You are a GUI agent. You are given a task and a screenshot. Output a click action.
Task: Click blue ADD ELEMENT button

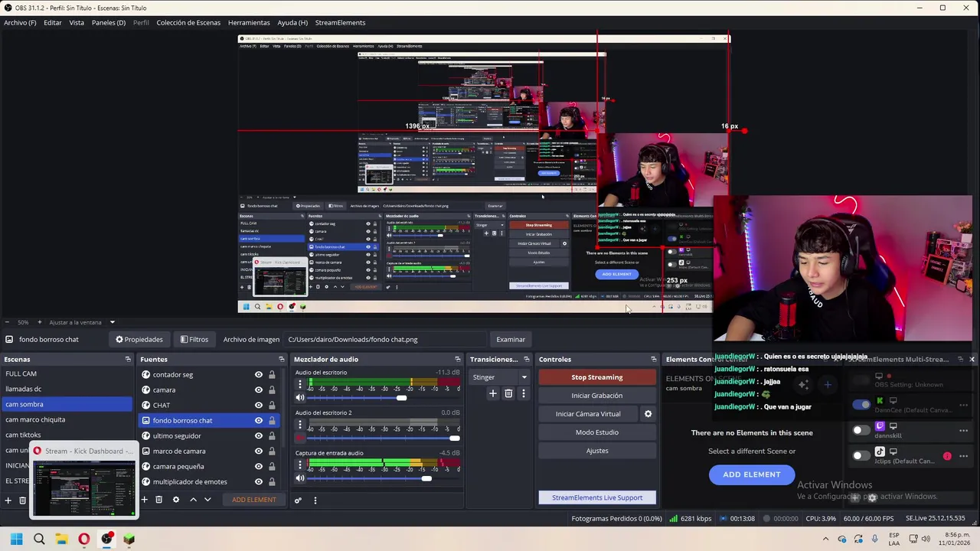click(x=752, y=474)
